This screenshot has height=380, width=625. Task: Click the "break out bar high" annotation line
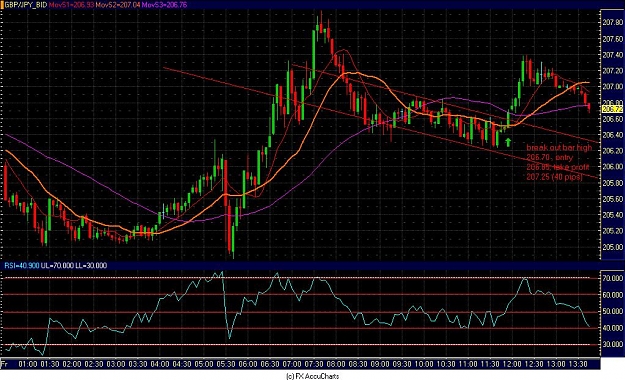(x=559, y=148)
